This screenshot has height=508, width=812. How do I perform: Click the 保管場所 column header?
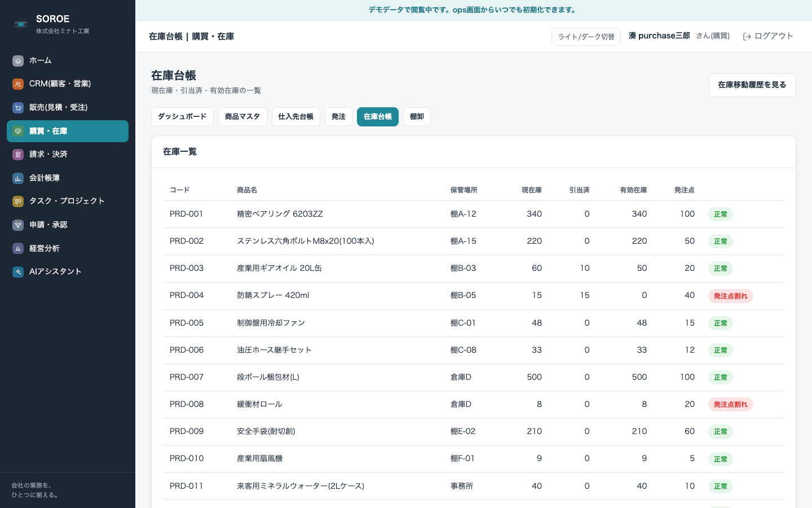(464, 190)
